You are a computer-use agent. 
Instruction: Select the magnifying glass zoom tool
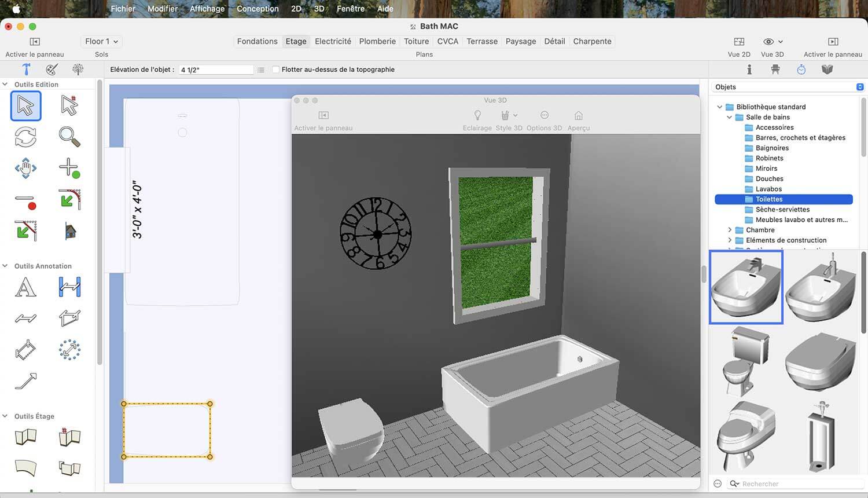[69, 137]
